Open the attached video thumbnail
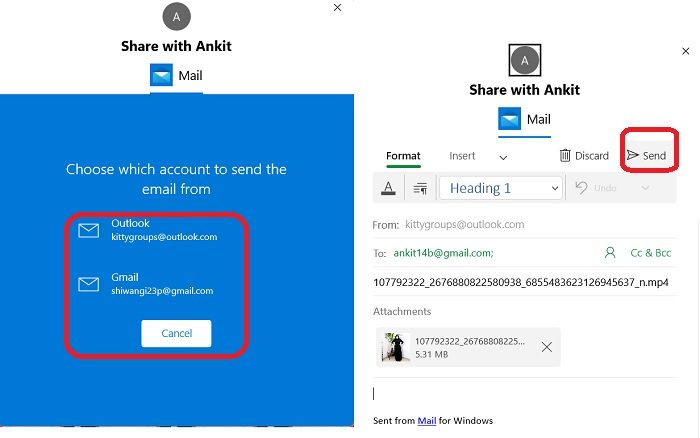The image size is (700, 438). [x=396, y=347]
